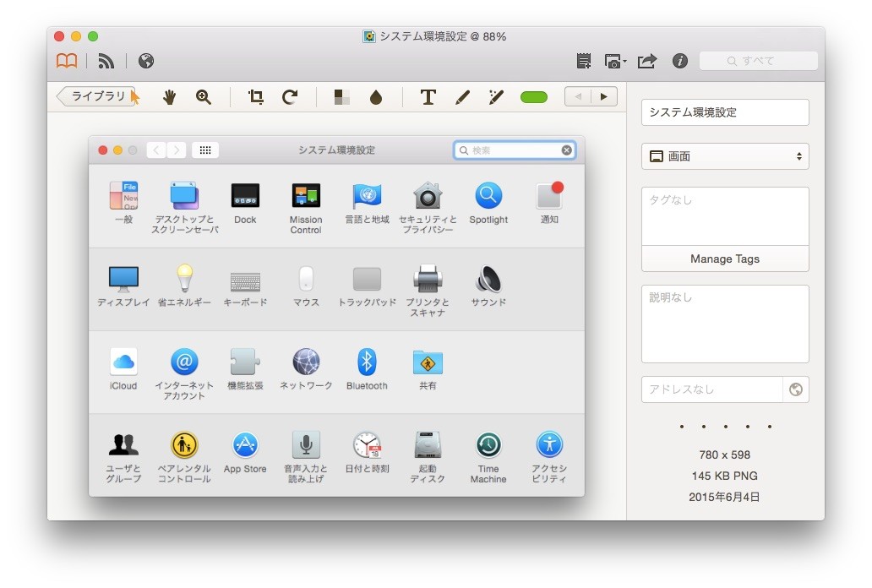Click the Manage Tags button

point(725,259)
